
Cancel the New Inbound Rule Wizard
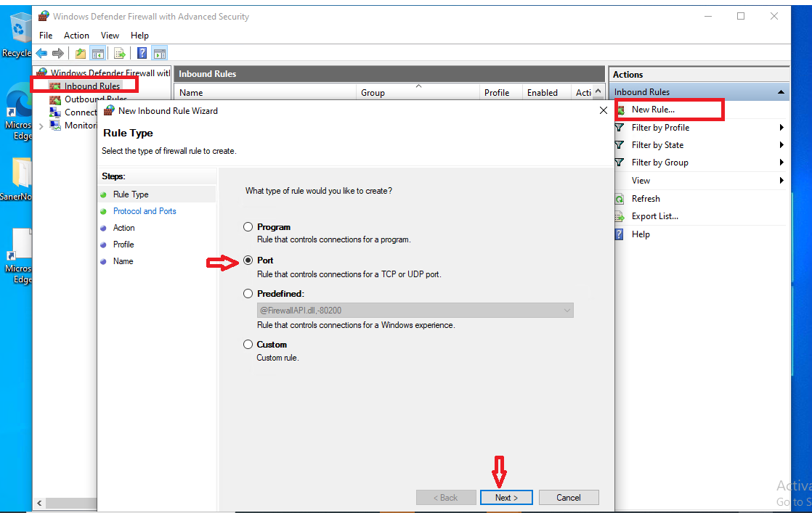569,498
